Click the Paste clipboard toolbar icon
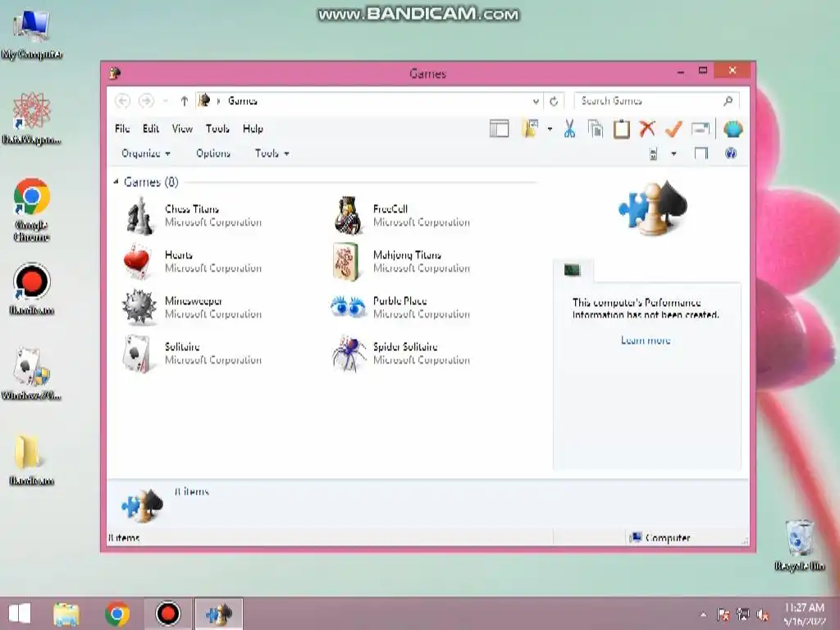Image resolution: width=840 pixels, height=630 pixels. [x=622, y=129]
